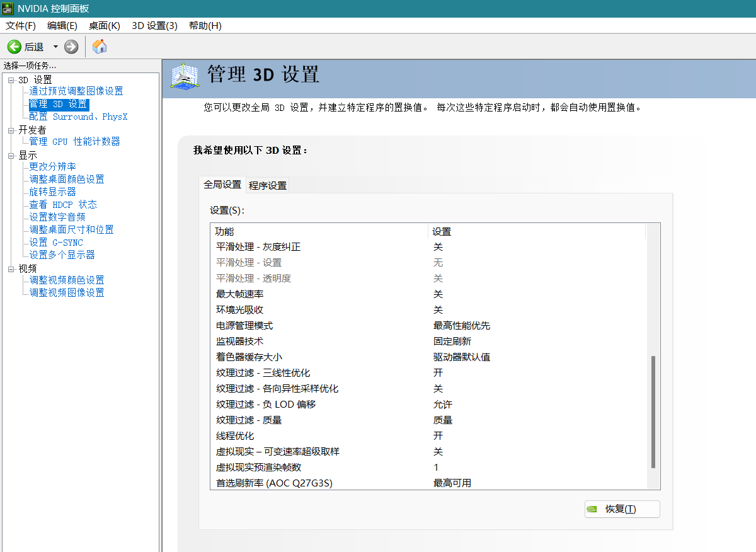Select 管理 3D 设置 in the tree
This screenshot has height=552, width=756.
pyautogui.click(x=58, y=104)
